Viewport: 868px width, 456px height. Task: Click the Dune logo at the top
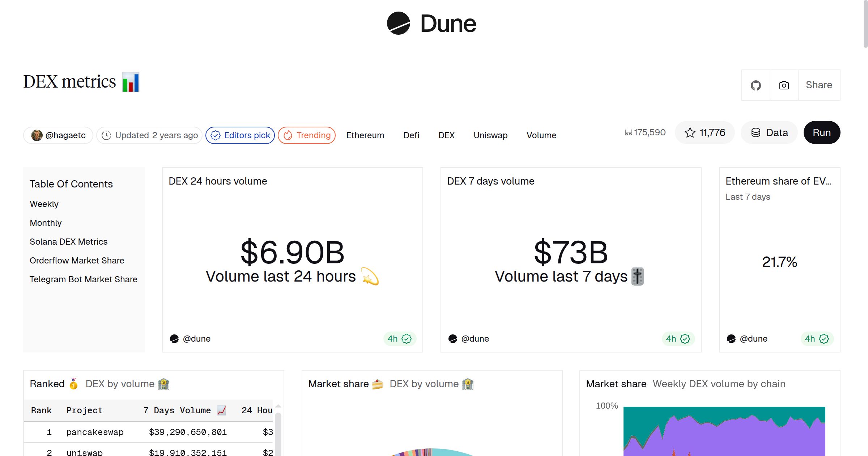(431, 24)
